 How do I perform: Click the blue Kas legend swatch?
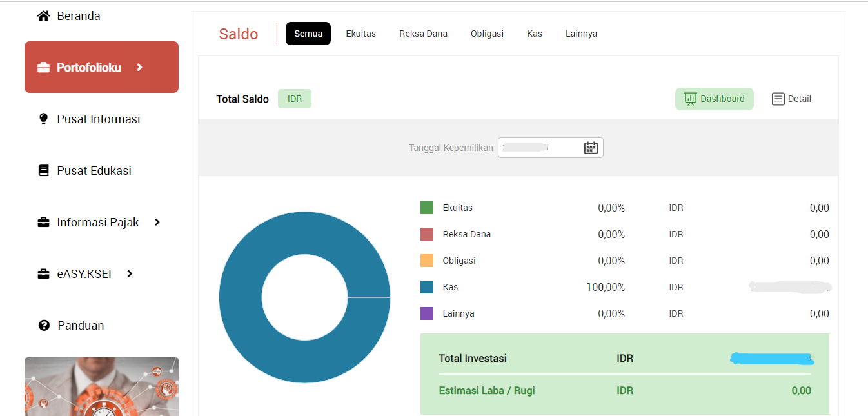click(x=427, y=287)
